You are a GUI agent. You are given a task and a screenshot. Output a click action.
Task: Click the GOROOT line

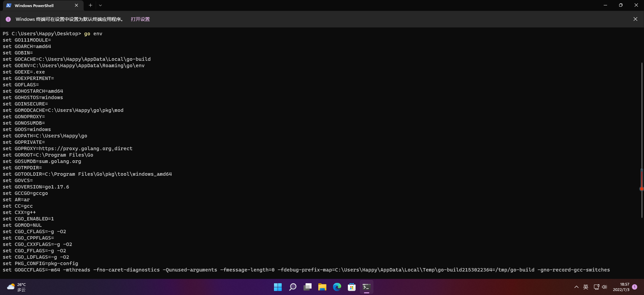(48, 155)
